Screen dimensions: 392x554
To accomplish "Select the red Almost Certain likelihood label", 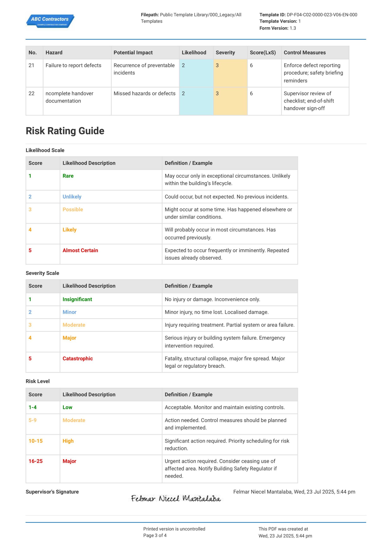I will click(80, 250).
